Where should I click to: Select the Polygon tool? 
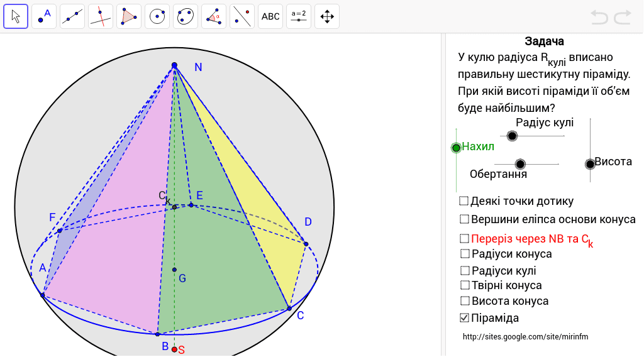click(x=129, y=16)
